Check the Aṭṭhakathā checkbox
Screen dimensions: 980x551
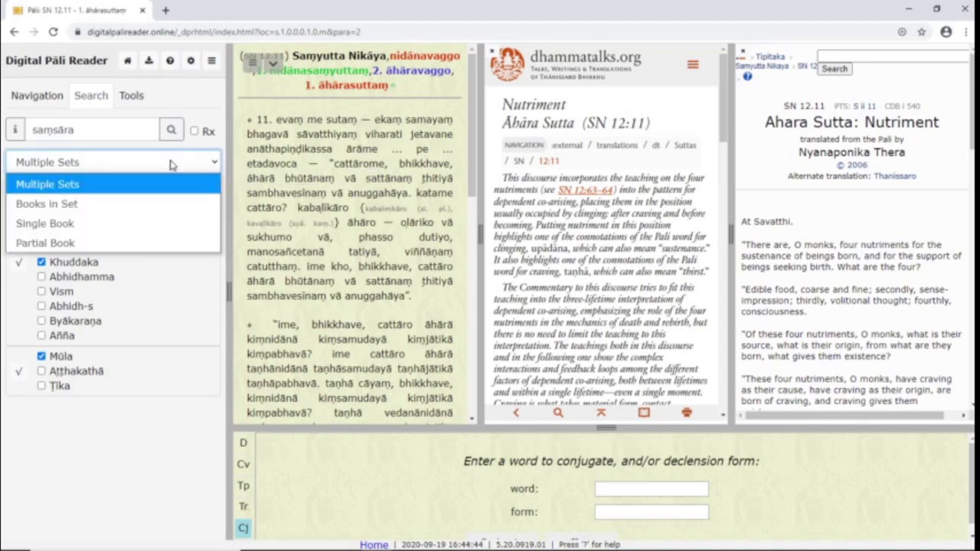click(x=41, y=371)
